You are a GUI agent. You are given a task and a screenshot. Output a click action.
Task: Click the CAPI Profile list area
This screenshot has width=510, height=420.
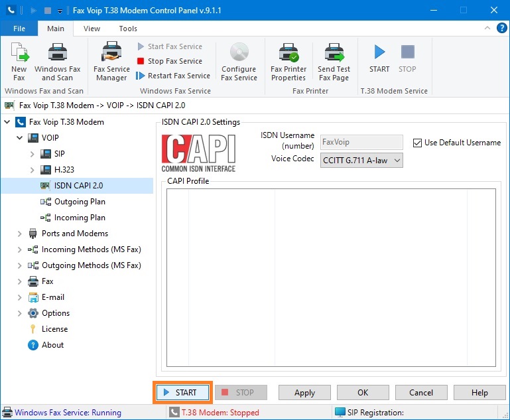pyautogui.click(x=331, y=277)
